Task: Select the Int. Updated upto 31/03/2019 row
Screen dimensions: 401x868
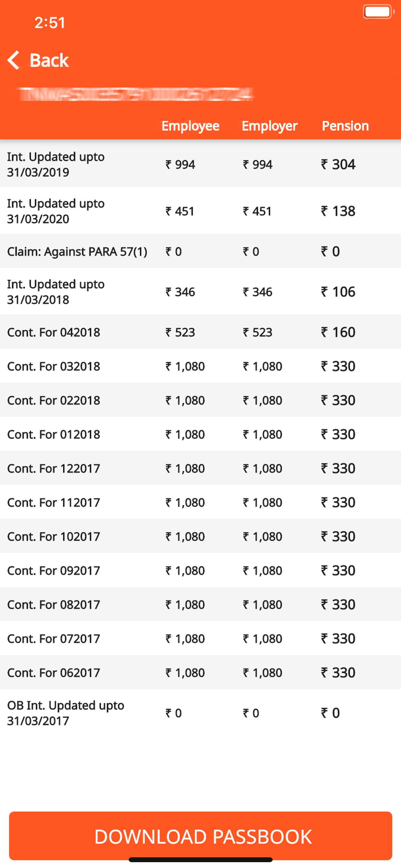Action: 101,164
